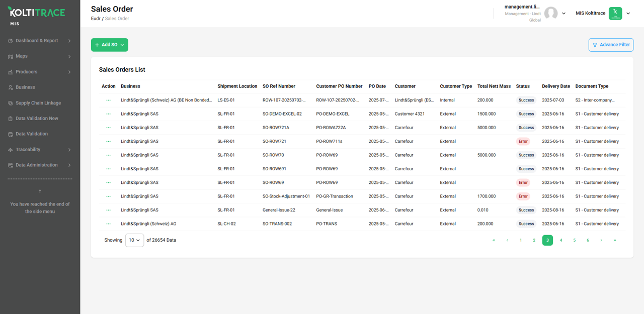Click the Producers sidebar icon
Image resolution: width=644 pixels, height=314 pixels.
[x=11, y=72]
